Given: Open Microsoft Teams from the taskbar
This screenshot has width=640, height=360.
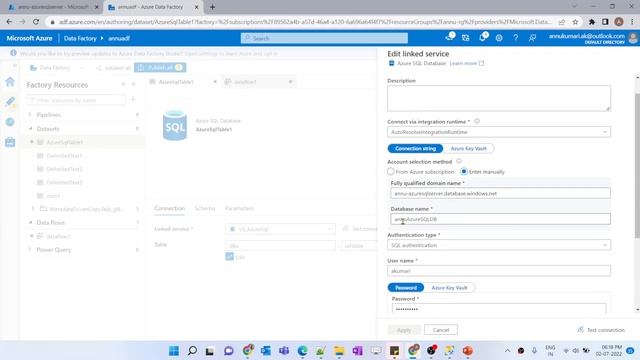Looking at the screenshot, I should [284, 351].
